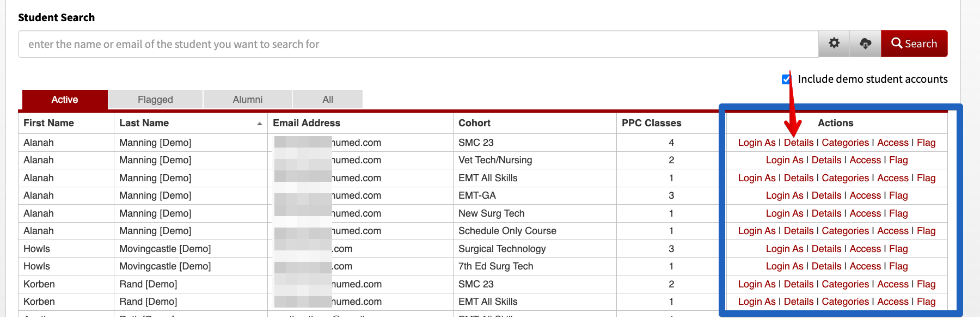Open Details for Schedule Only Course row
Viewport: 980px width, 319px height.
799,231
